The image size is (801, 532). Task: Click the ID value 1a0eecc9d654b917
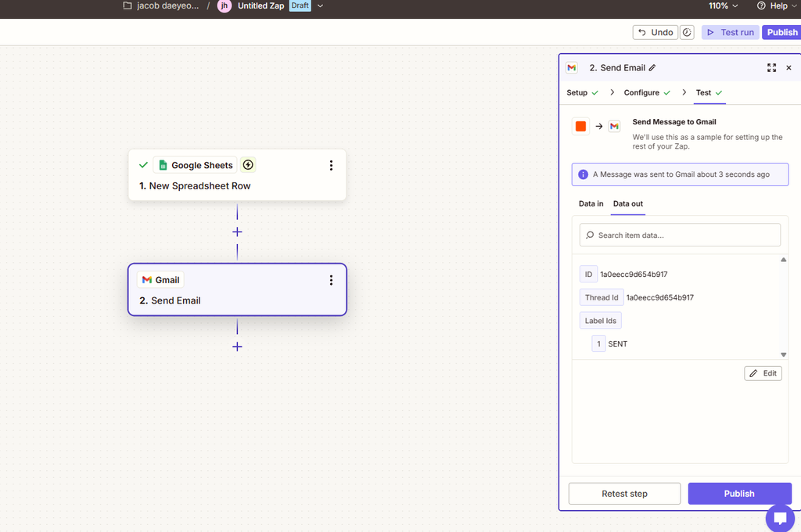click(634, 275)
